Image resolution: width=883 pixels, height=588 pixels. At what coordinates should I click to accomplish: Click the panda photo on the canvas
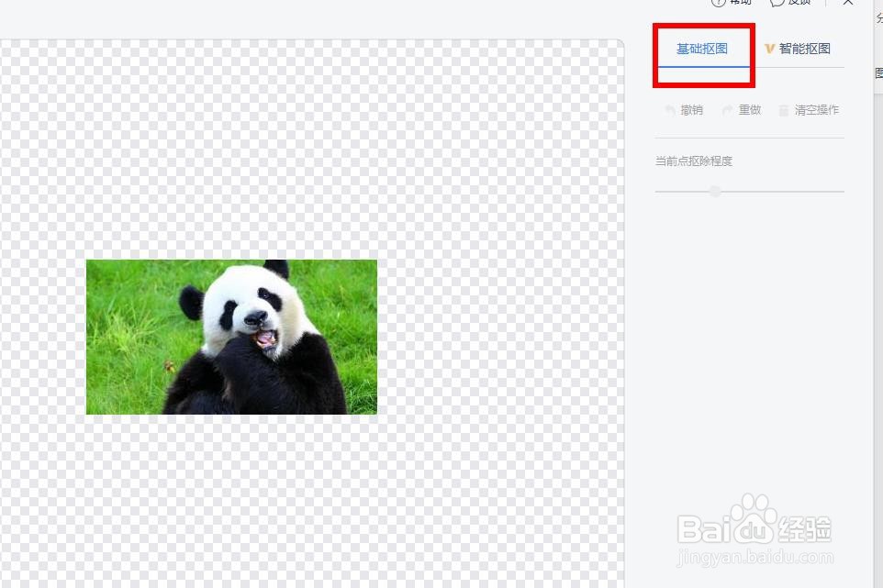[231, 337]
